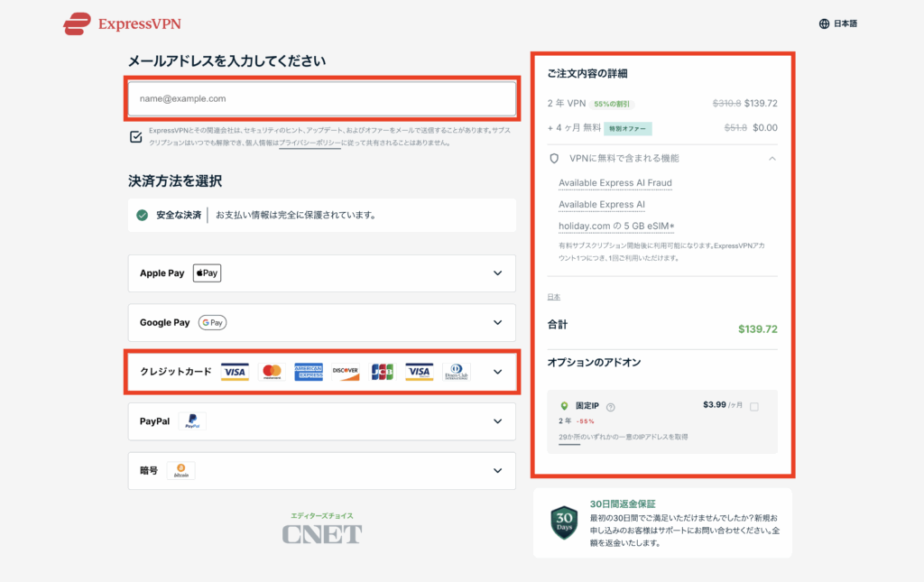Click the PayPal logo icon
Screen dimensions: 924x582
192,421
